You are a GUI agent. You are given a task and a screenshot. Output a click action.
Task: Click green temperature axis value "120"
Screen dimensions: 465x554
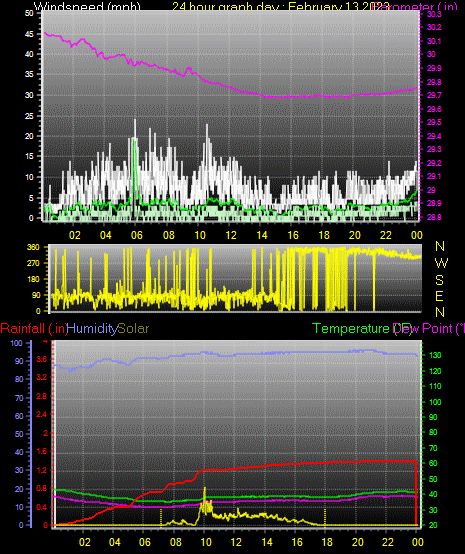[x=435, y=371]
